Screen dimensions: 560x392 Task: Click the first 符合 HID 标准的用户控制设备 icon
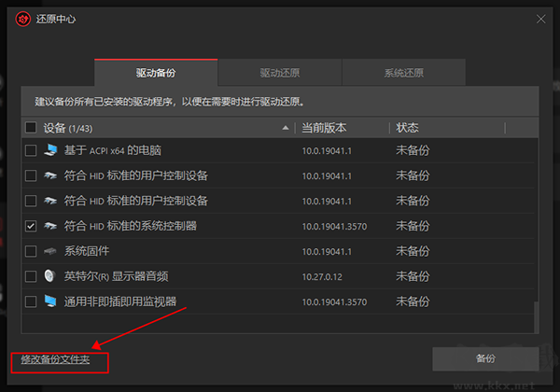50,175
